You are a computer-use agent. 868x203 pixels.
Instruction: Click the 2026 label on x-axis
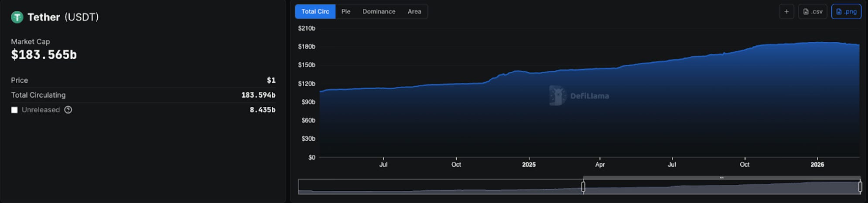click(817, 165)
